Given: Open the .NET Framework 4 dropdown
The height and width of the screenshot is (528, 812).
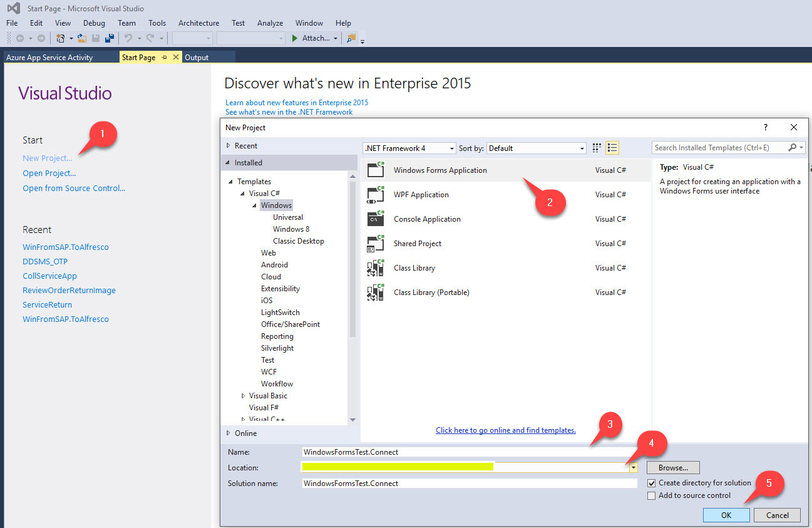Looking at the screenshot, I should (x=452, y=148).
